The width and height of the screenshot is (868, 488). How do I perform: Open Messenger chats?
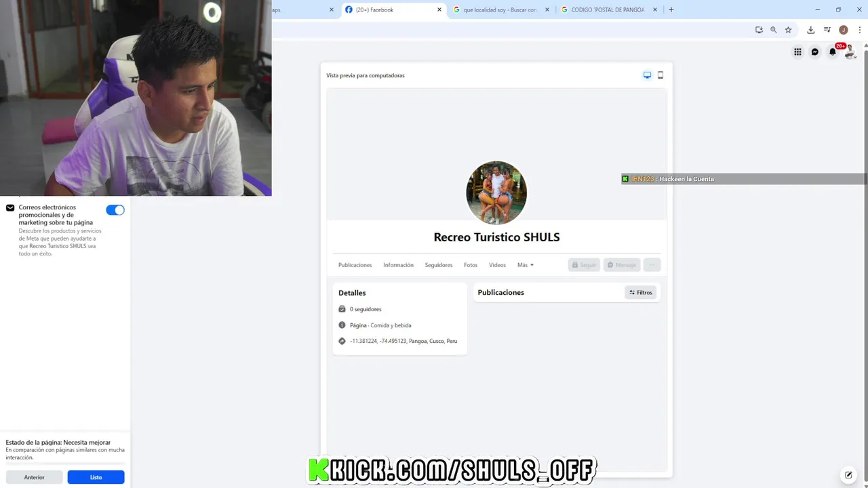(815, 52)
